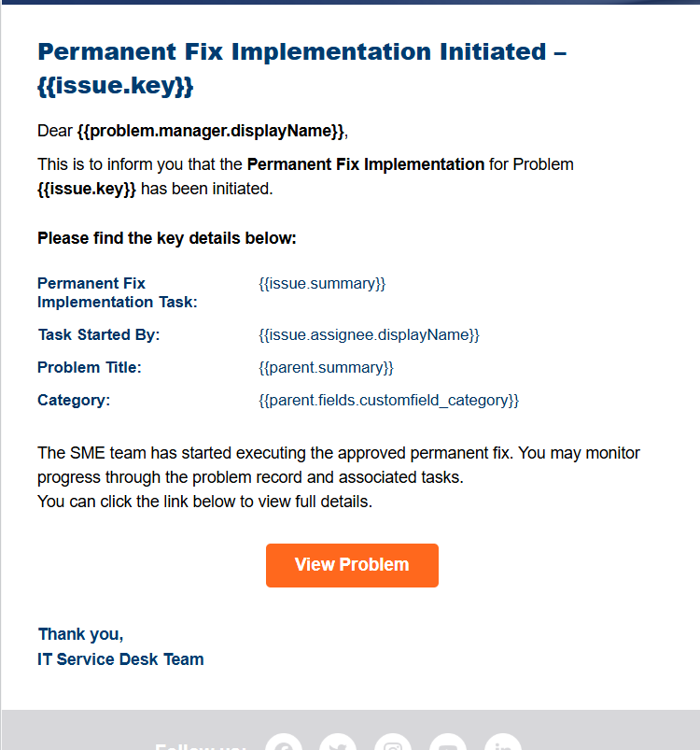Click the {{problem.manager.displayName}} greeting placeholder
This screenshot has height=750, width=700.
pyautogui.click(x=211, y=131)
